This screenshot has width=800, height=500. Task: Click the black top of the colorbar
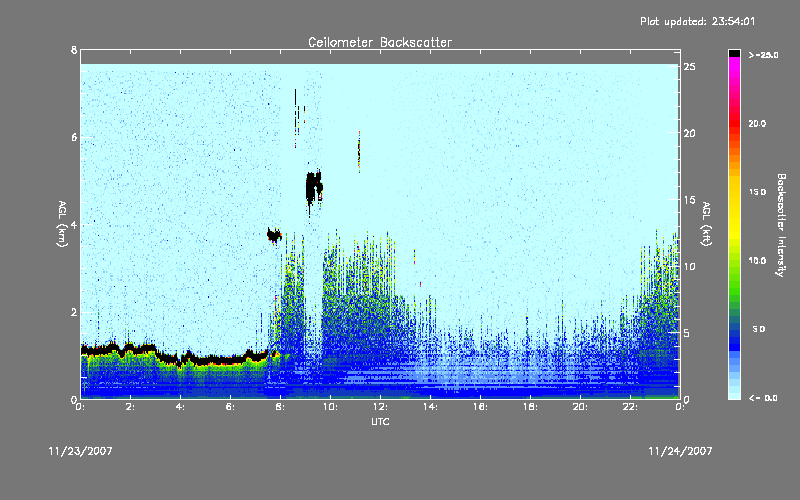click(x=734, y=53)
